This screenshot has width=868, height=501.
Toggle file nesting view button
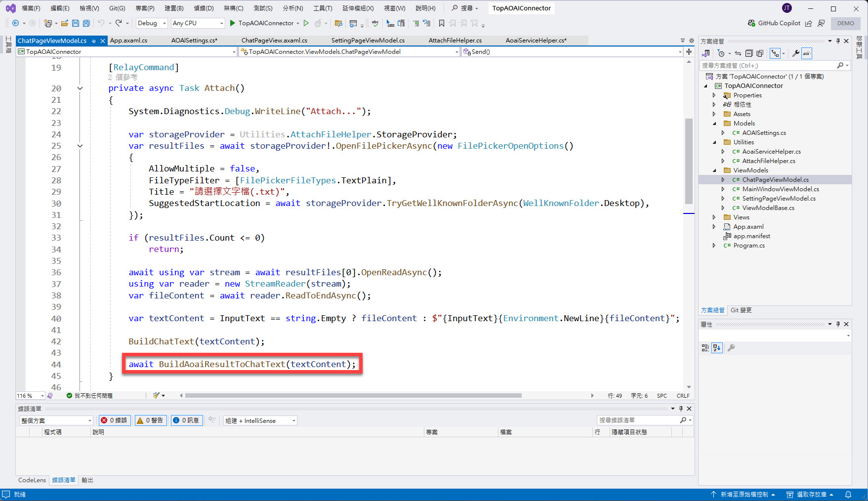(775, 53)
